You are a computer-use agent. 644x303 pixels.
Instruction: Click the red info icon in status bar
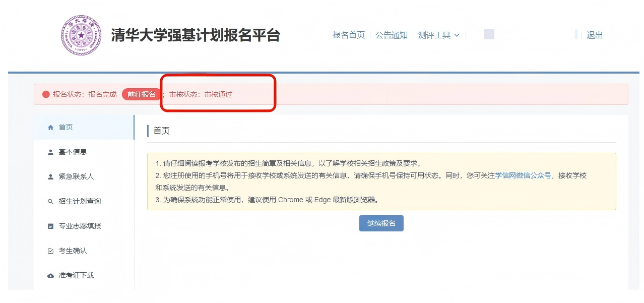[x=46, y=94]
